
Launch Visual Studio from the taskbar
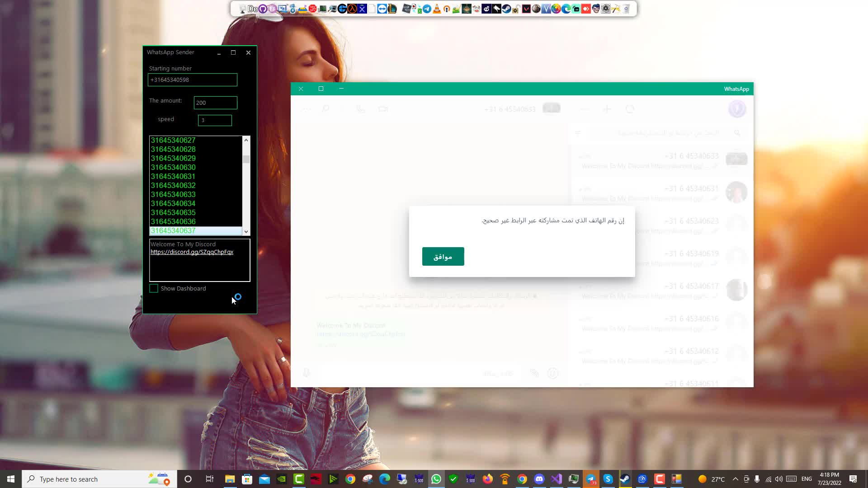coord(557,479)
